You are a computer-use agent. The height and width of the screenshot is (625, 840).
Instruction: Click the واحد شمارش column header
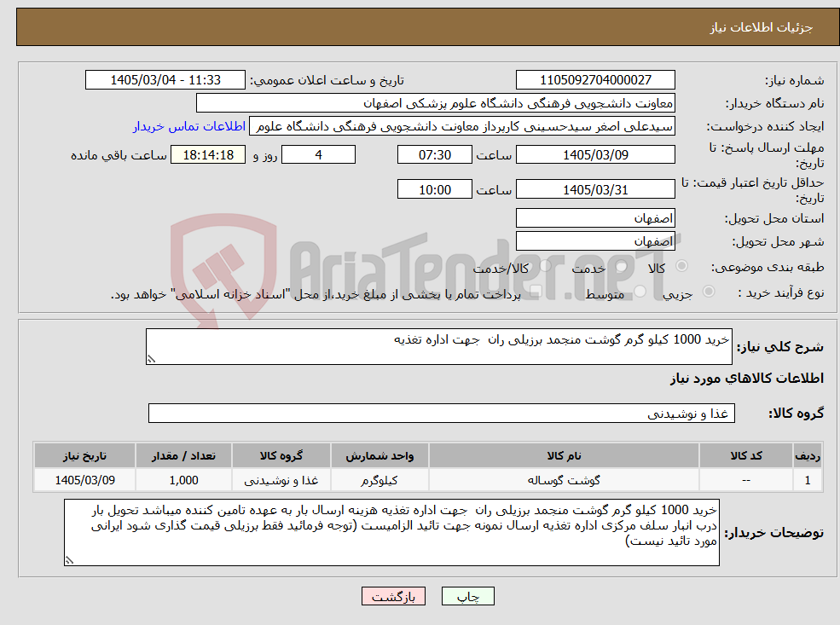[x=379, y=456]
